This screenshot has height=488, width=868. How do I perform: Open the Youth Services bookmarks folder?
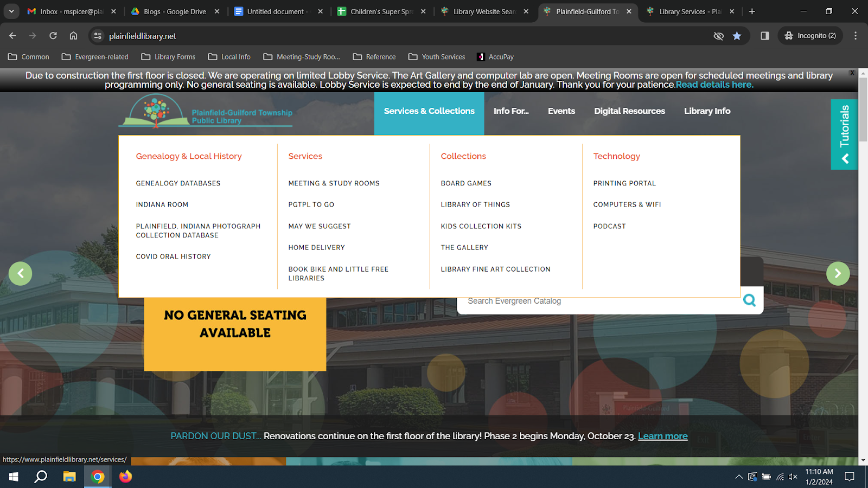437,57
